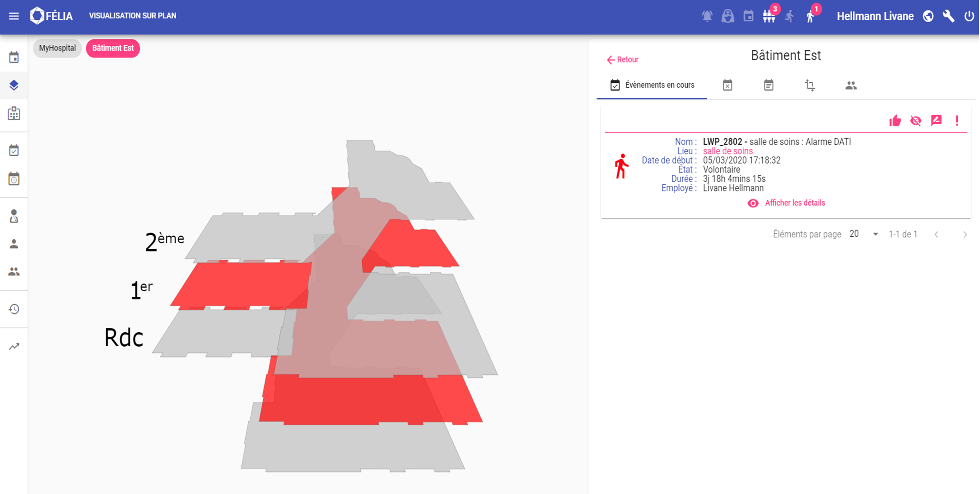Click the power logout icon

point(969,17)
